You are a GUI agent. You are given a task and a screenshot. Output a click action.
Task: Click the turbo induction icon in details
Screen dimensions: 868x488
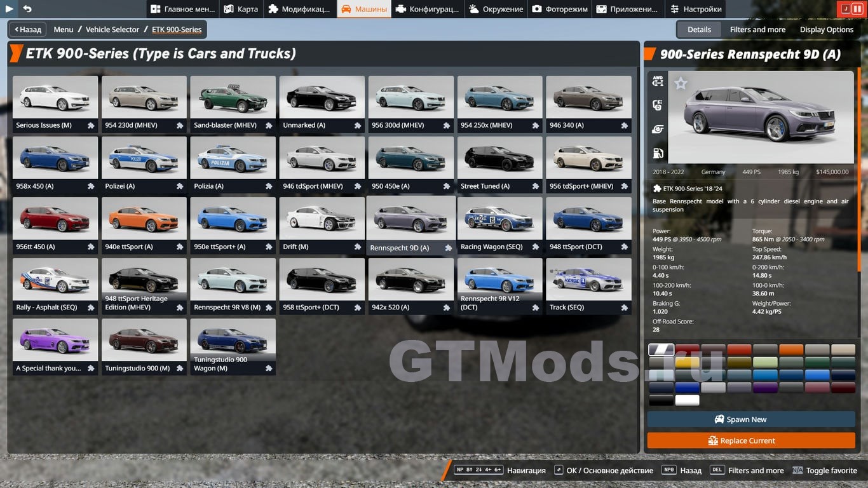click(x=658, y=130)
